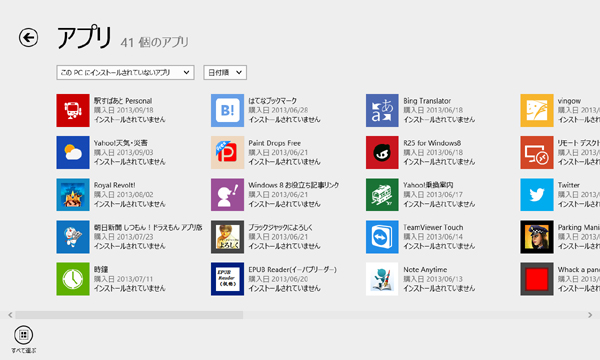Screen dimensions: 600x360
Task: Select the Yahoo! weather app icon
Action: pyautogui.click(x=73, y=152)
